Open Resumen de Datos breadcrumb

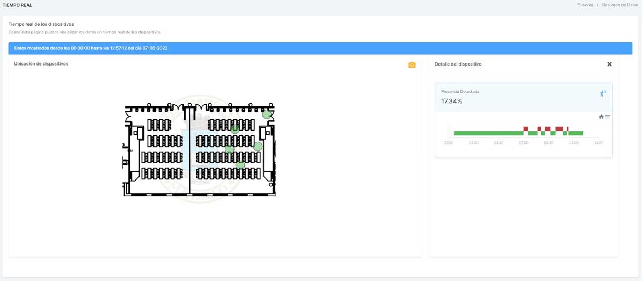(x=620, y=5)
